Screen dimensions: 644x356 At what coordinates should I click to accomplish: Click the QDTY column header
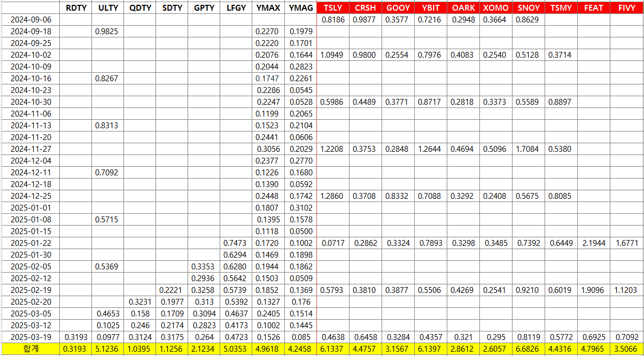click(140, 8)
